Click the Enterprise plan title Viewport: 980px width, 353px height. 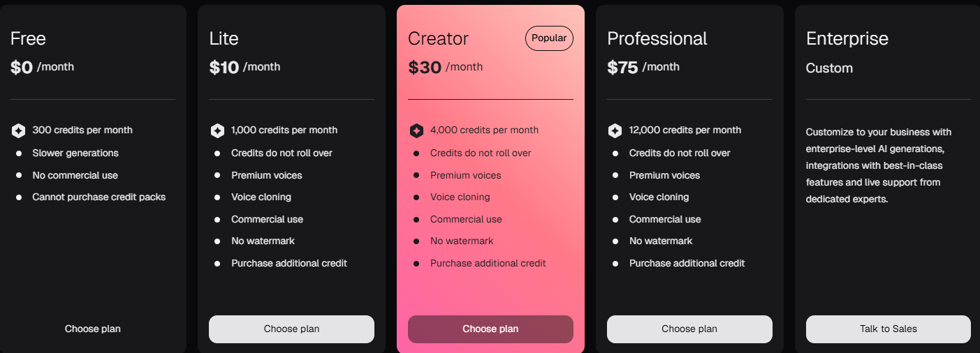(847, 38)
